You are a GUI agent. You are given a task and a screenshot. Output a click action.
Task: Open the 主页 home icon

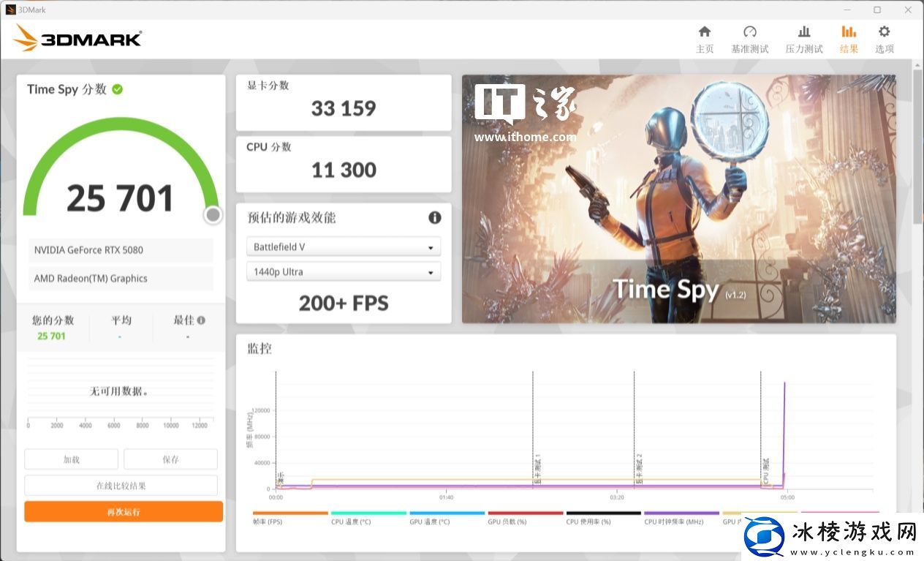coord(704,32)
